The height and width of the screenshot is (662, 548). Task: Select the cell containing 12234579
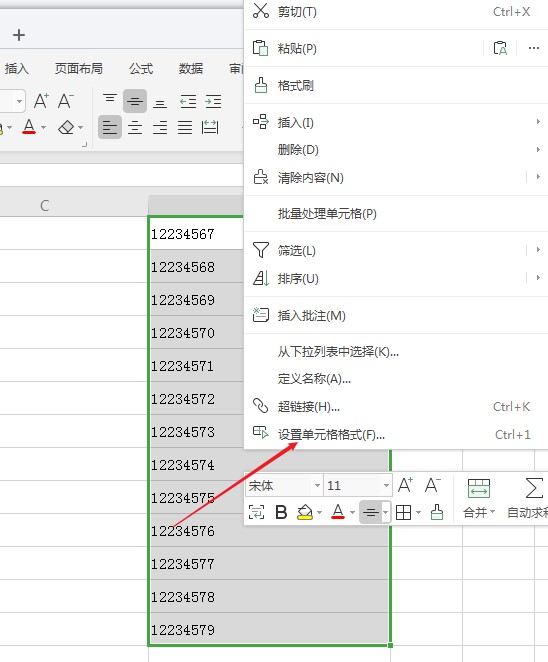[269, 630]
